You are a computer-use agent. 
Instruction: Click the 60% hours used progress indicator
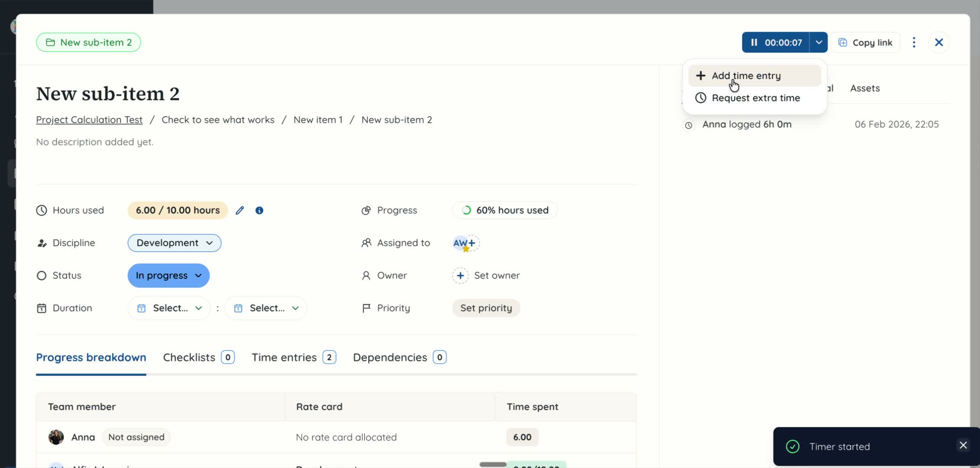coord(505,211)
